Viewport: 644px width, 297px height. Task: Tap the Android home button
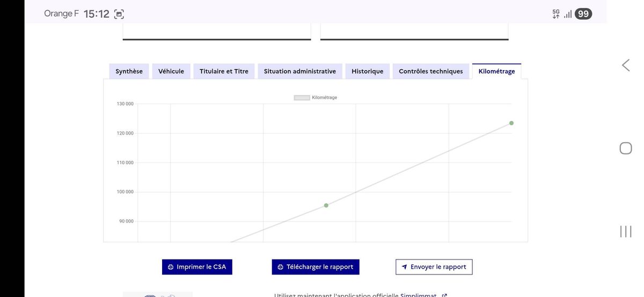626,148
